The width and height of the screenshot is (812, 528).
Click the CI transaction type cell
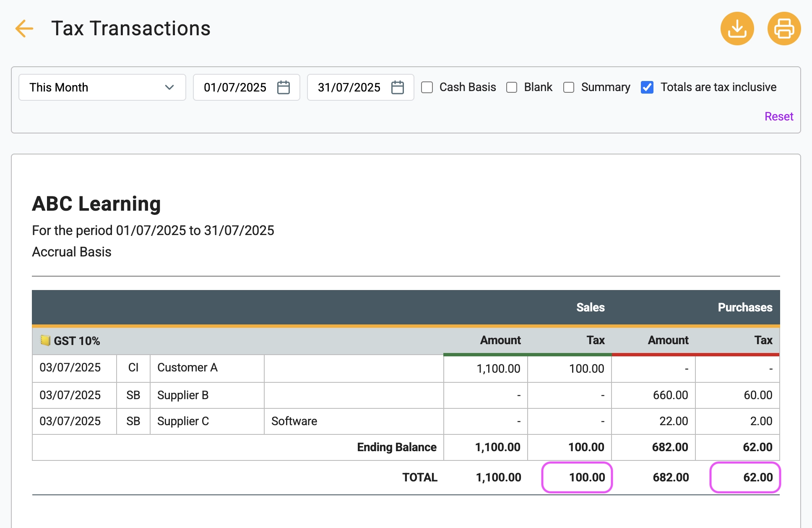coord(133,368)
